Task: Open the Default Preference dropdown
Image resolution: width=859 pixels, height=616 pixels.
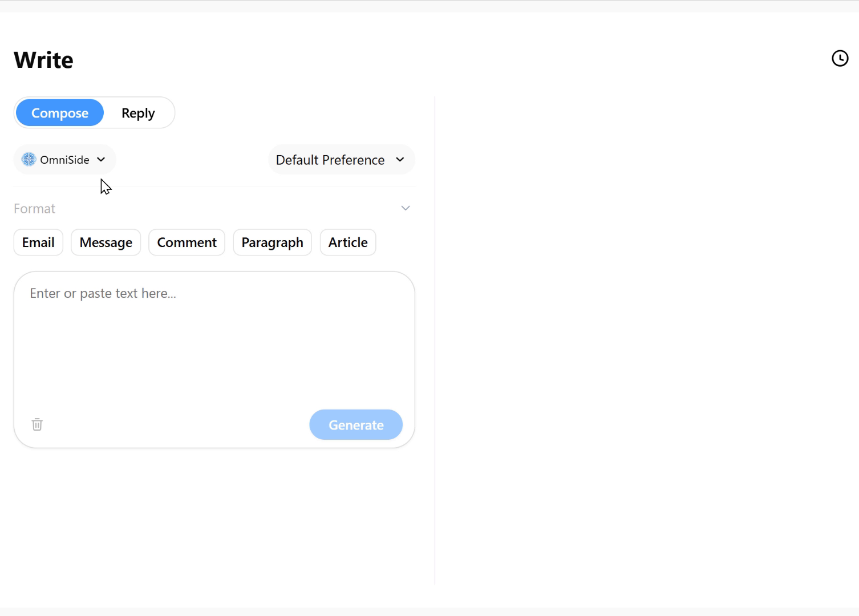Action: click(331, 160)
